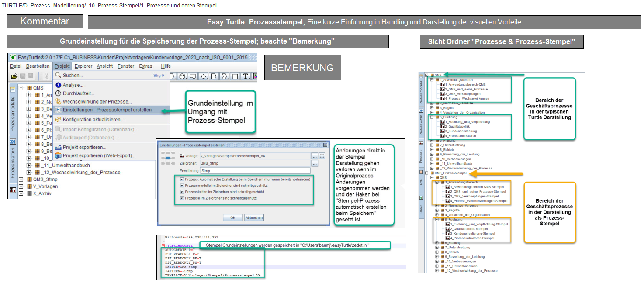The width and height of the screenshot is (644, 283).
Task: Click the EasyTurtle app icon in title bar
Action: (x=13, y=57)
